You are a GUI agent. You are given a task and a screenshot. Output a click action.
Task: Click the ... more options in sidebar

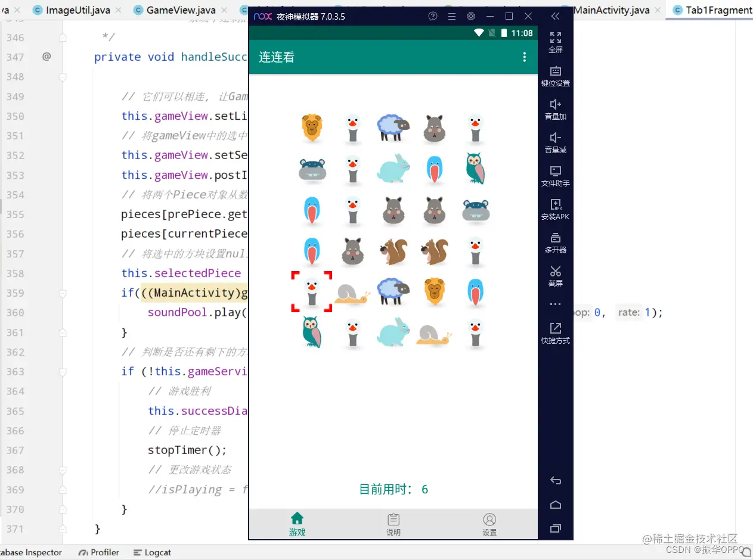[x=555, y=304]
